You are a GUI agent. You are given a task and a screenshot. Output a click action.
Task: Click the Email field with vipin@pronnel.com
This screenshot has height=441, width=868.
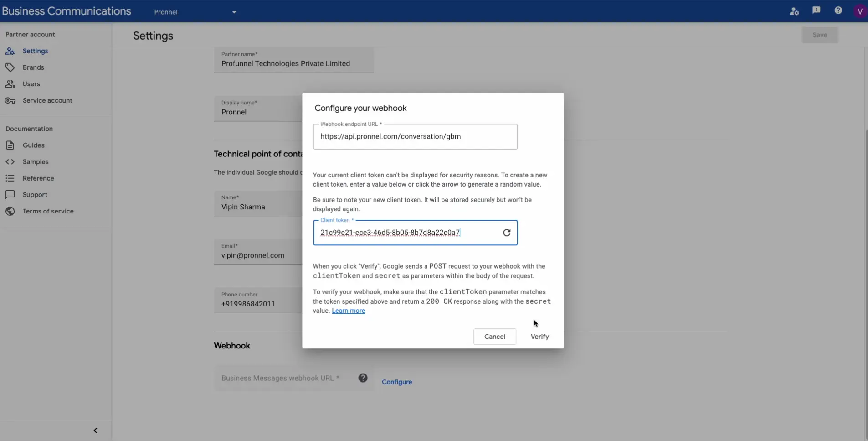[x=258, y=252]
